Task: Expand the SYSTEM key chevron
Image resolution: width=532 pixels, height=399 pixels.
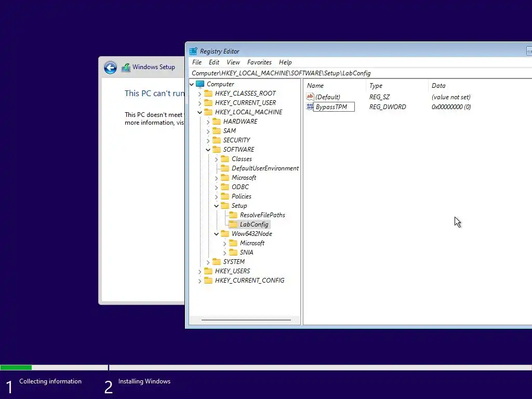Action: [x=208, y=262]
